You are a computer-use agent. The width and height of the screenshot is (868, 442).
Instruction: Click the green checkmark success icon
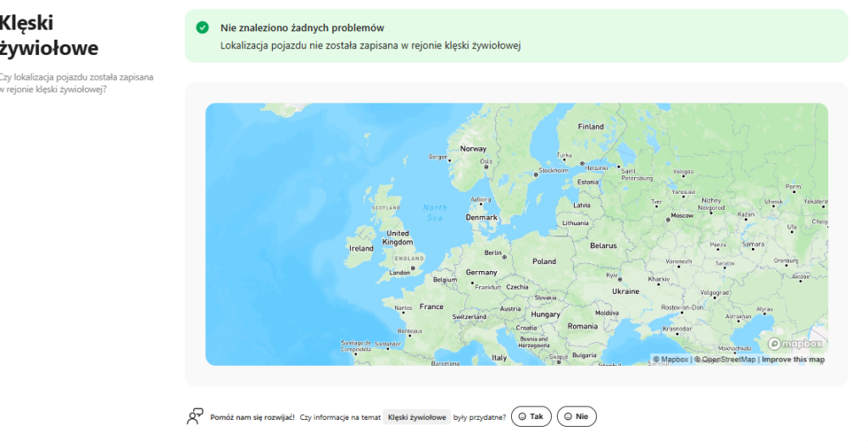202,28
